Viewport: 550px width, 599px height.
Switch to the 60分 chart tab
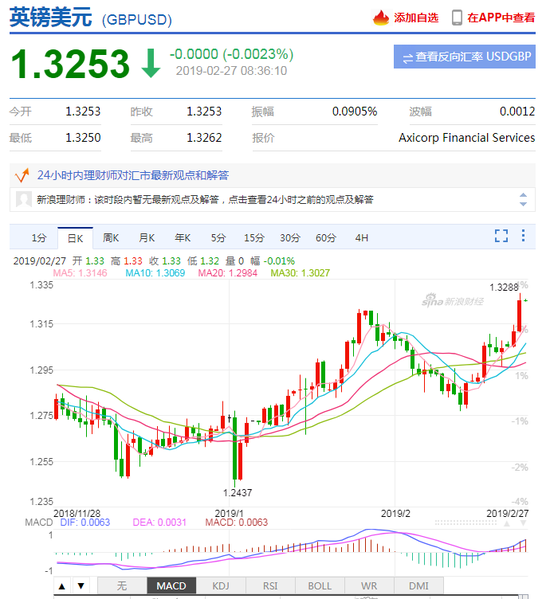point(326,238)
